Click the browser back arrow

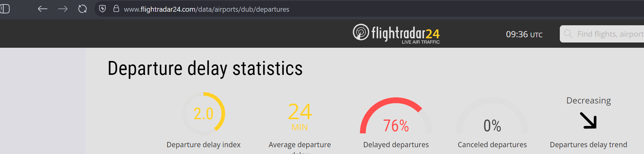click(x=43, y=9)
